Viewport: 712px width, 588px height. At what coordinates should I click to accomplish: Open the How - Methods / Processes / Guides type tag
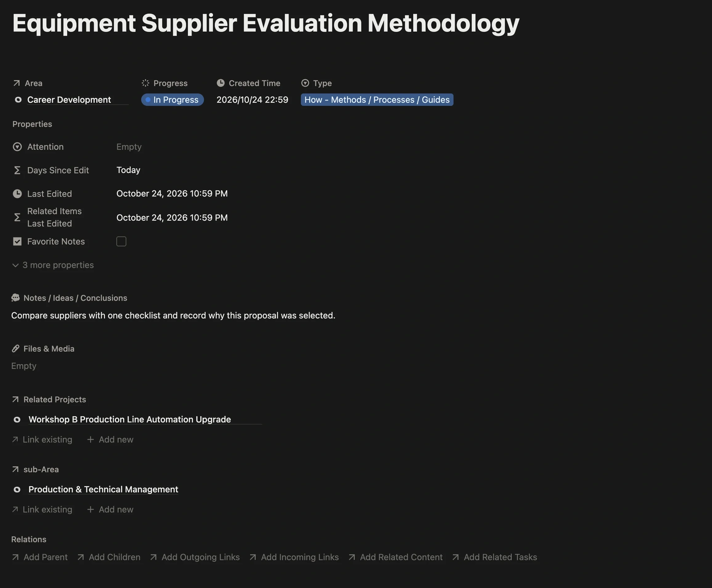(x=377, y=100)
